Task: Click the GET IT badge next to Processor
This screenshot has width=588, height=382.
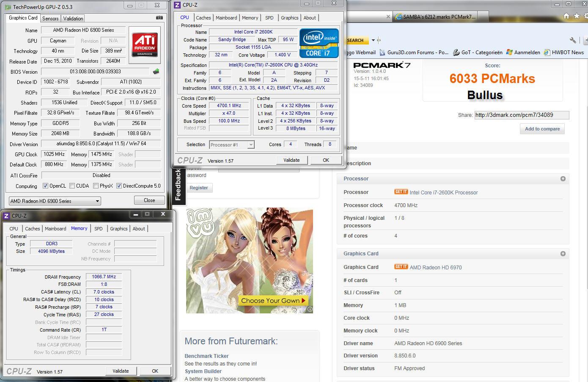Action: pyautogui.click(x=401, y=192)
